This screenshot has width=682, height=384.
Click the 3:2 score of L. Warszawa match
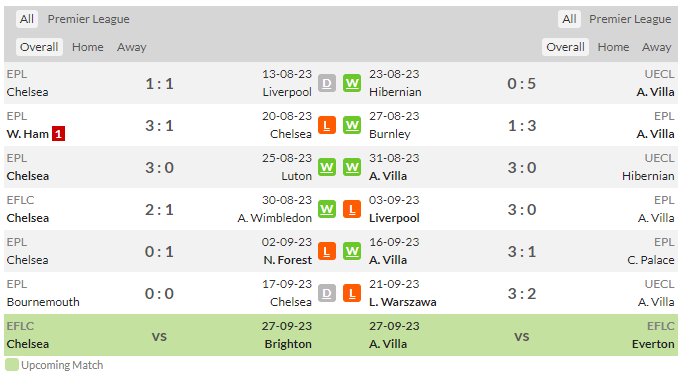pyautogui.click(x=522, y=294)
